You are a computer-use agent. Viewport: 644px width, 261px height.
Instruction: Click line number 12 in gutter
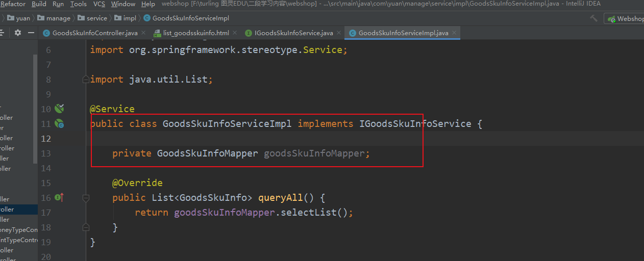click(46, 138)
